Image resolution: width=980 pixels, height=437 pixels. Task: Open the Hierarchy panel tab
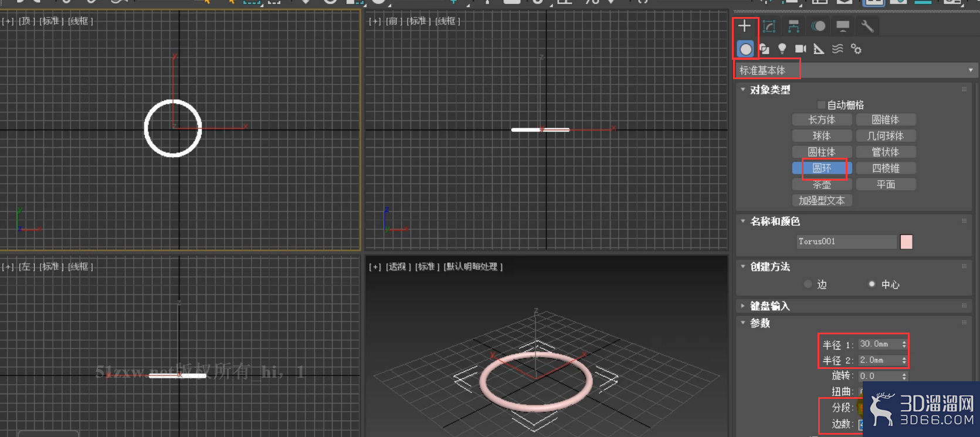[794, 26]
